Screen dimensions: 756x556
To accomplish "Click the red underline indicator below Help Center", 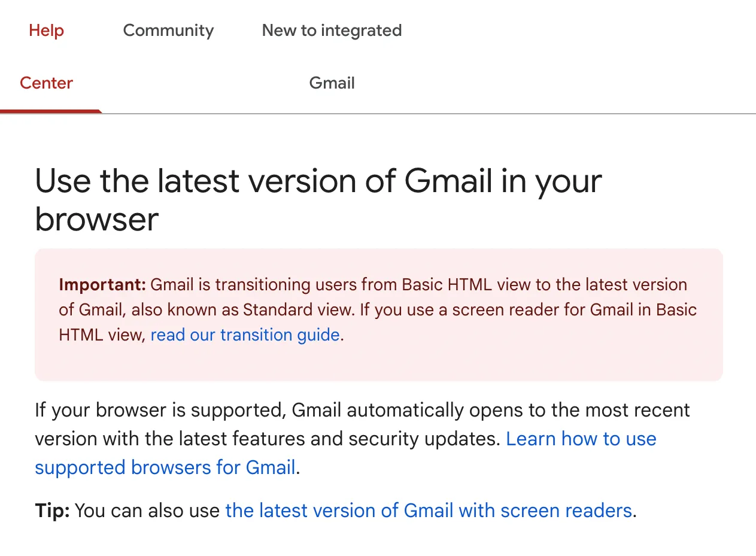I will point(51,110).
